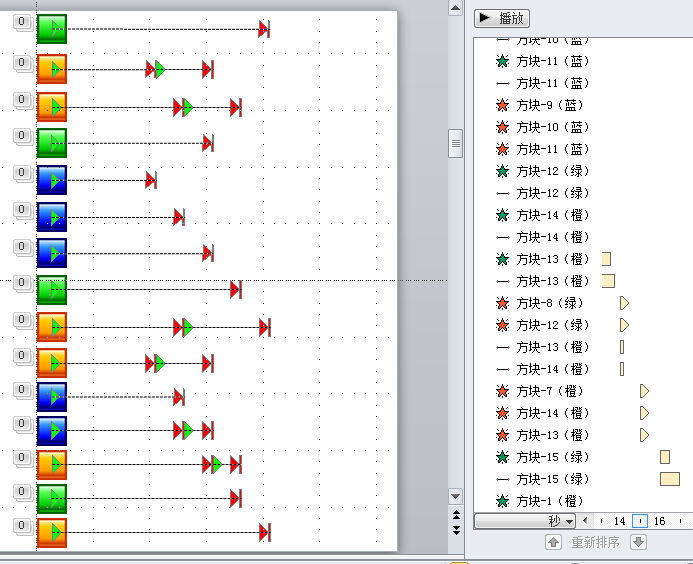Click slide scrollbar down arrow
Viewport: 693px width, 564px height.
455,496
